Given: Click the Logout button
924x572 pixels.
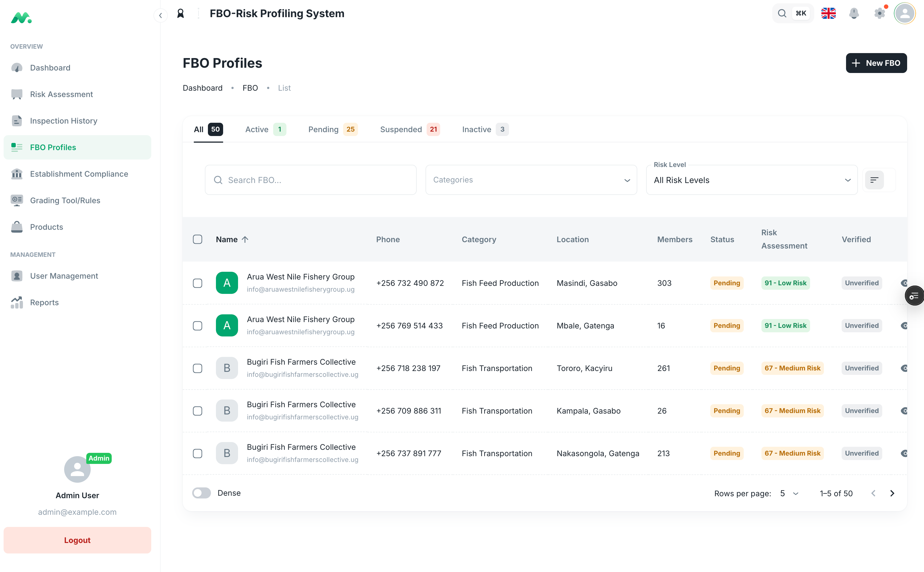Looking at the screenshot, I should [77, 540].
